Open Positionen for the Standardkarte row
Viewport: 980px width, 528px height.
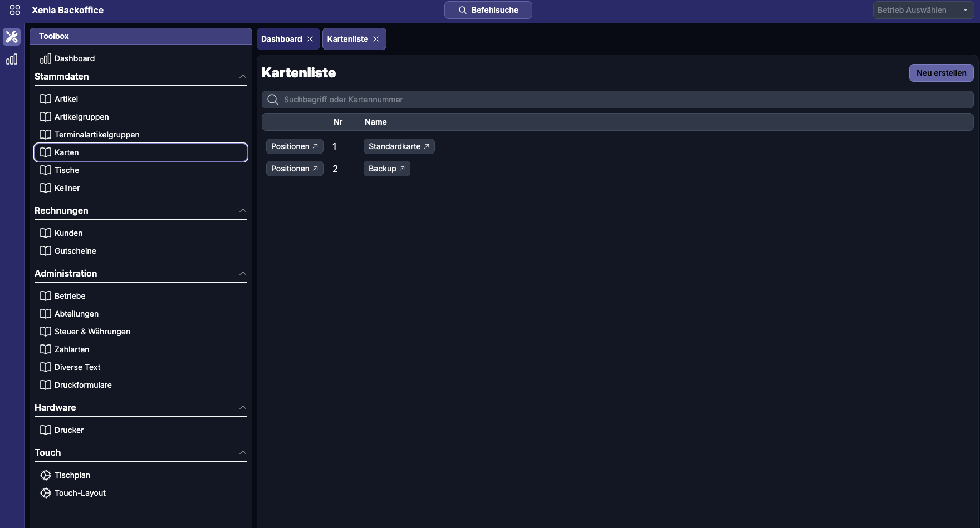click(295, 146)
